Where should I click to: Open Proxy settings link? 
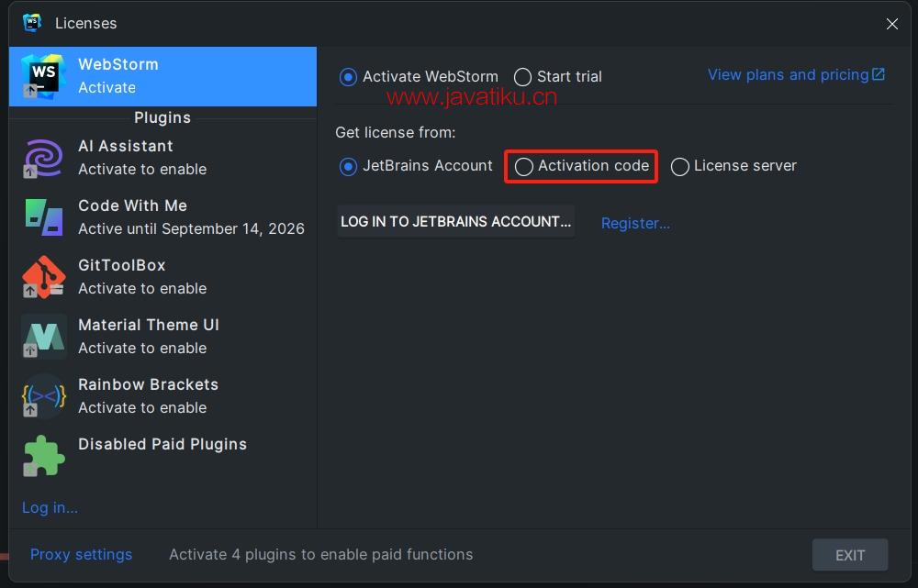coord(81,554)
